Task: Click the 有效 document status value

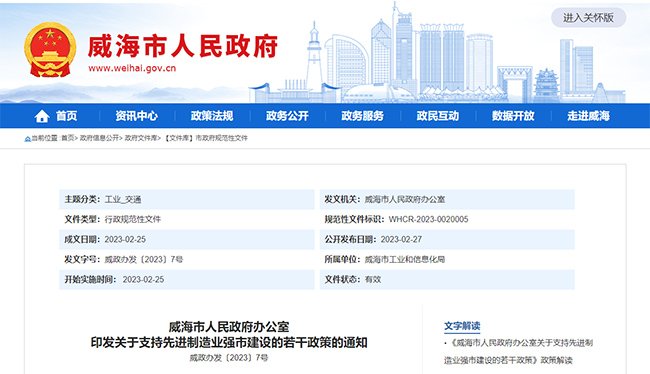Action: click(373, 279)
